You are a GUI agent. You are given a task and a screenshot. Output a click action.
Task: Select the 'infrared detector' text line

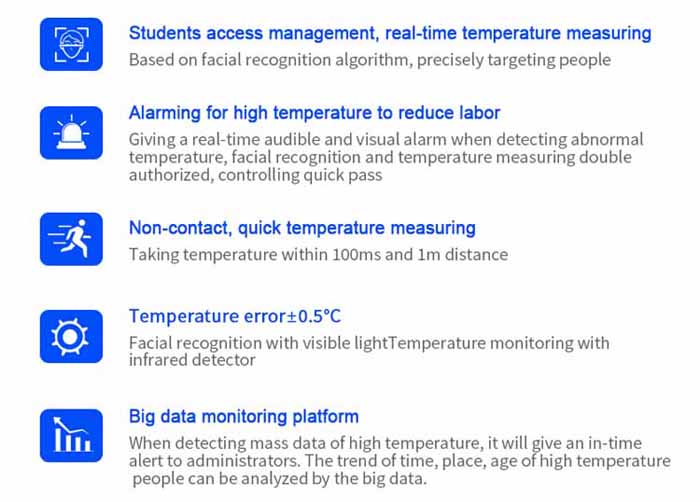point(192,360)
